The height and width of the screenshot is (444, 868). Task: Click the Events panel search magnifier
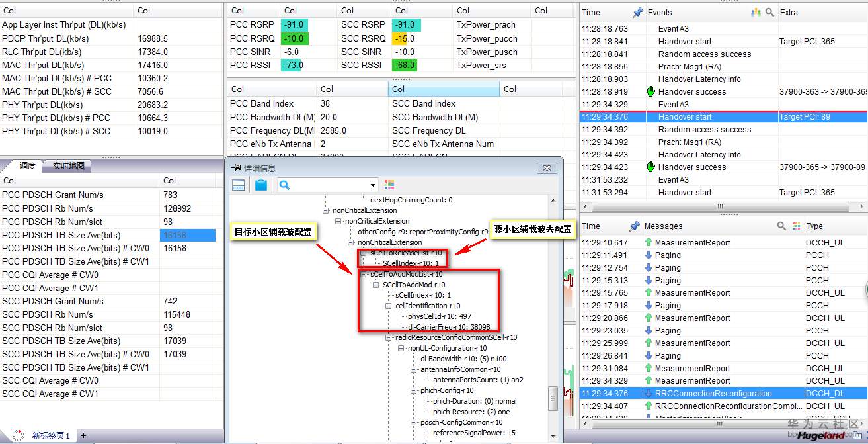[769, 12]
